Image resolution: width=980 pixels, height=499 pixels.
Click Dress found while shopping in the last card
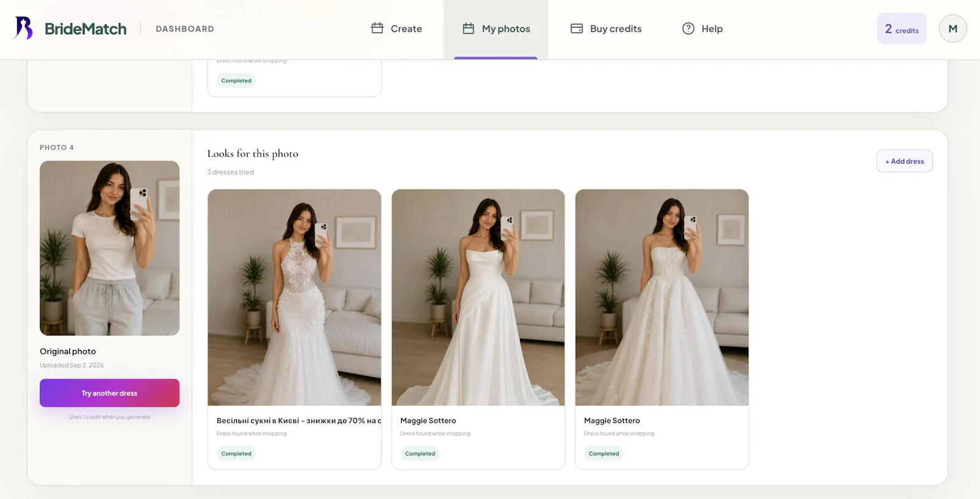click(x=619, y=433)
